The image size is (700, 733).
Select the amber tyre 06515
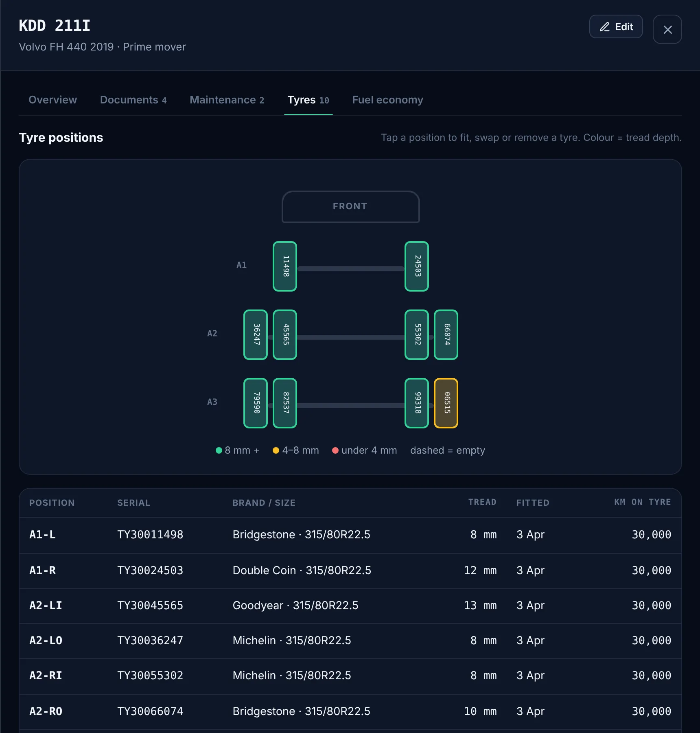pos(446,403)
